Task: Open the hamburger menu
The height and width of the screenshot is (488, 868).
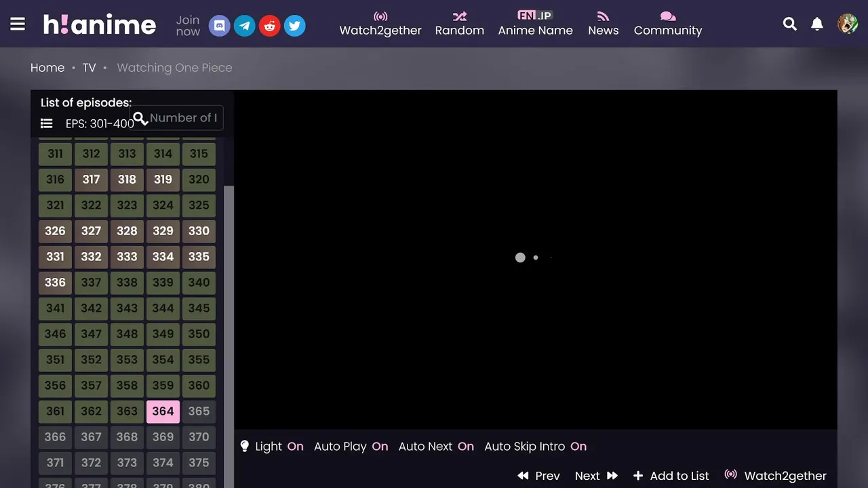Action: click(18, 24)
